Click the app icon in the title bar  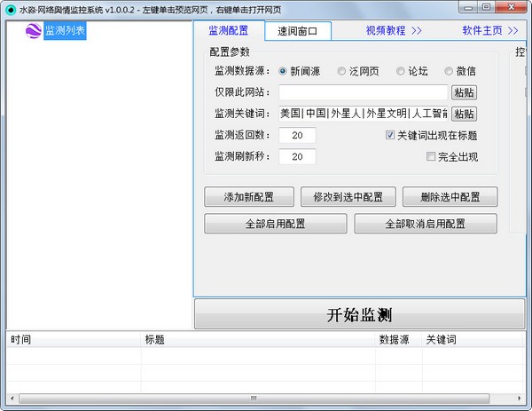click(10, 7)
